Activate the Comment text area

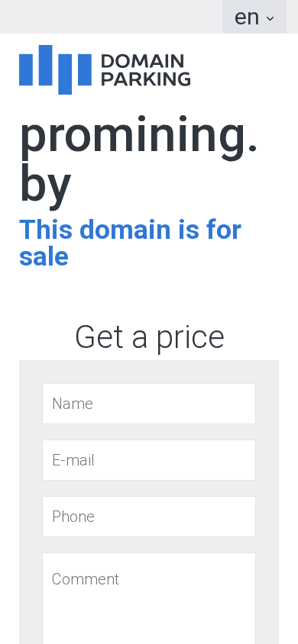(149, 598)
